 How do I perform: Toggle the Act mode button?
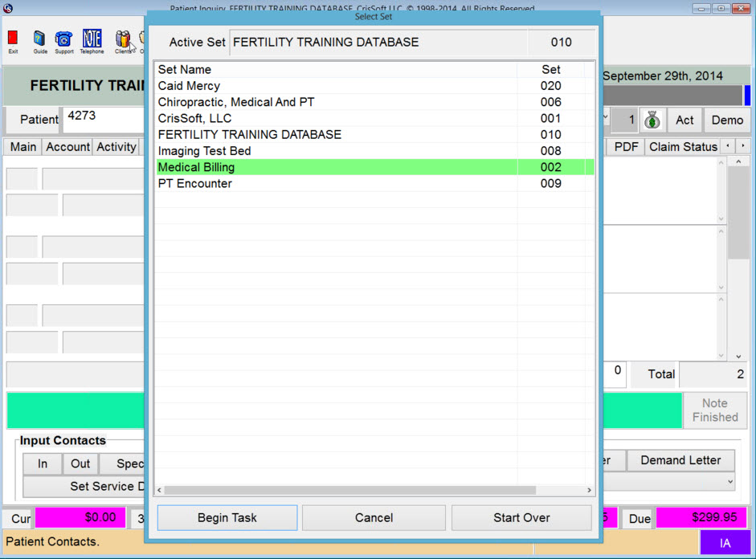click(x=684, y=120)
